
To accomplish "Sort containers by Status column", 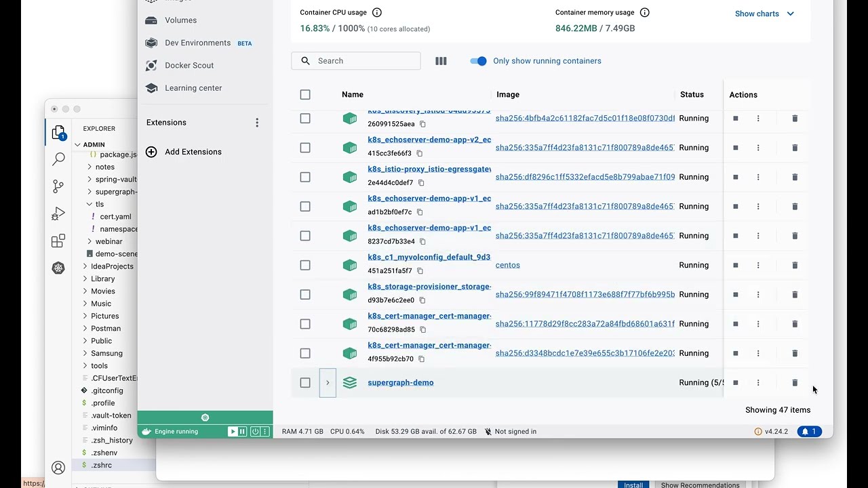I will (x=692, y=95).
